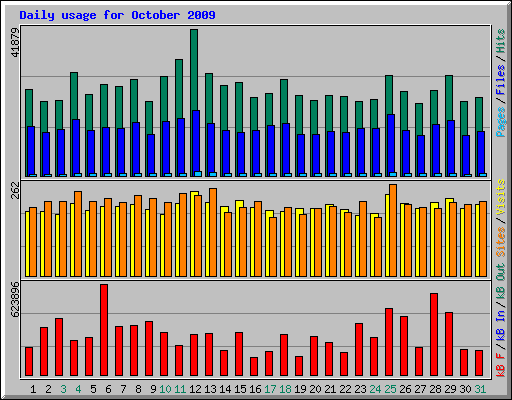Screen dimensions: 512x400
Task: Click green day label 18
Action: coord(285,389)
